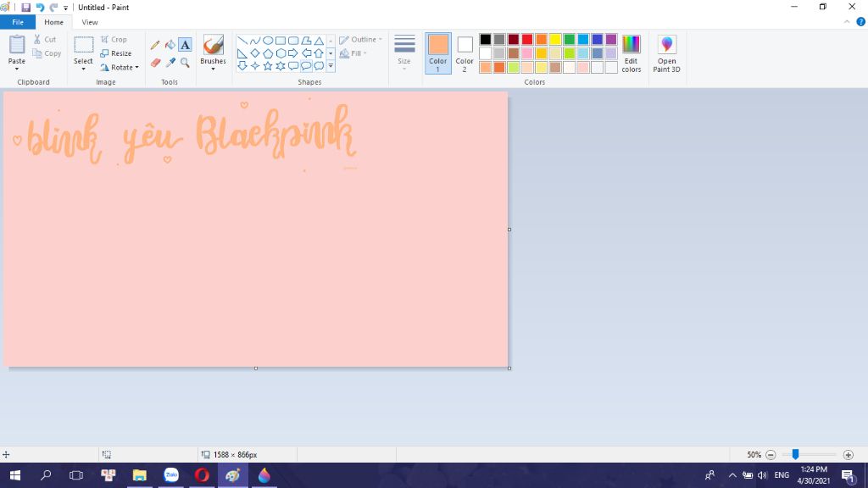Choose the Rounded rectangle shape
Screen dimensions: 868x488
[293, 41]
